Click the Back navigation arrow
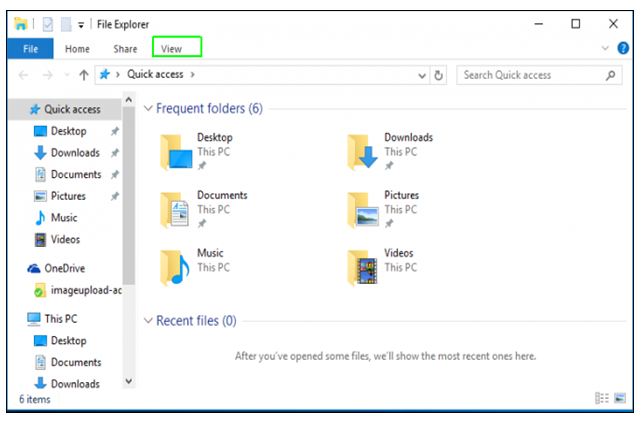This screenshot has height=424, width=641. (23, 75)
